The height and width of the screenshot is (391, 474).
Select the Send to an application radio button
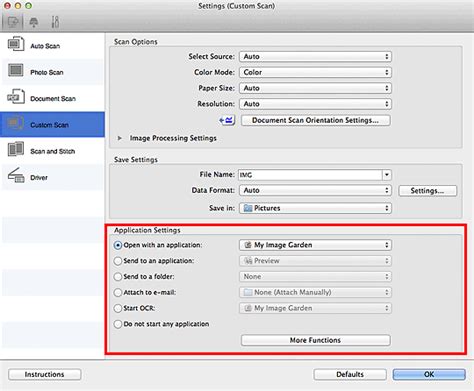point(118,261)
